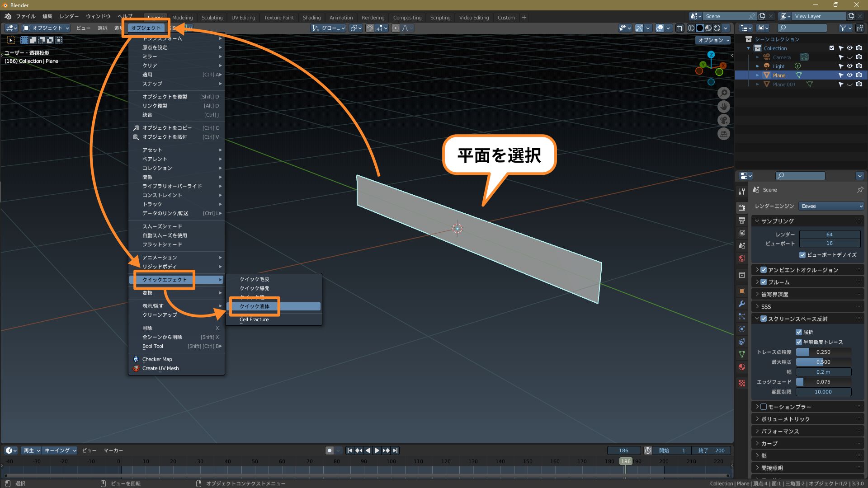Open the Output properties printer tab
868x488 pixels.
coord(742,221)
